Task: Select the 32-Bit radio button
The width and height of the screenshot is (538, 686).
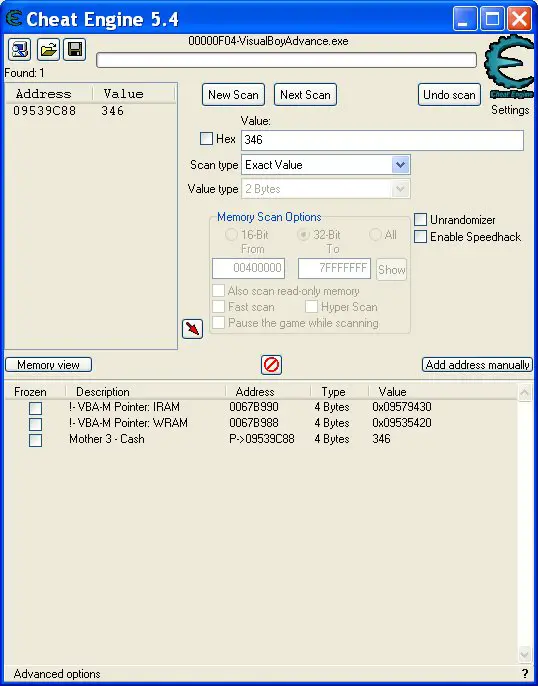Action: [304, 235]
